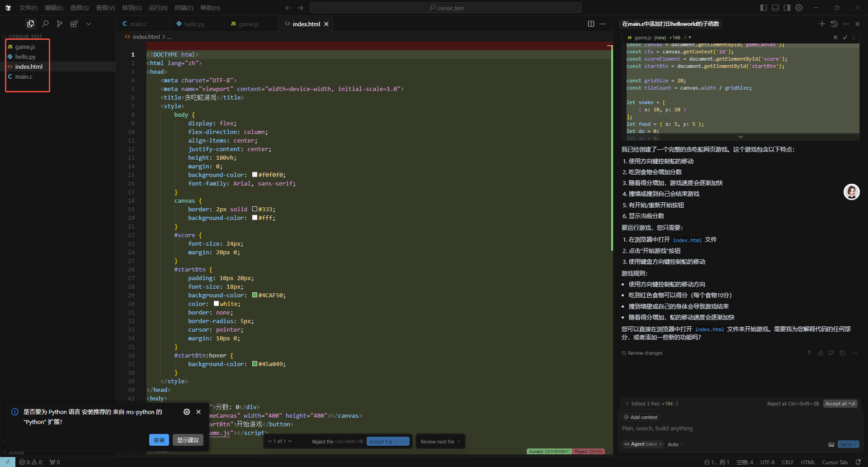Open game.js in the file explorer

(26, 47)
